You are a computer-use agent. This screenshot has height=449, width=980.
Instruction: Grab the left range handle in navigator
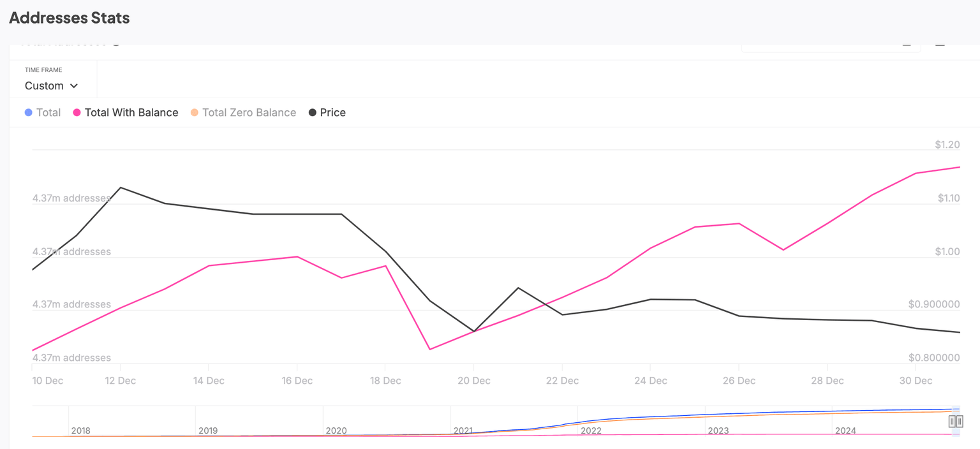click(952, 422)
